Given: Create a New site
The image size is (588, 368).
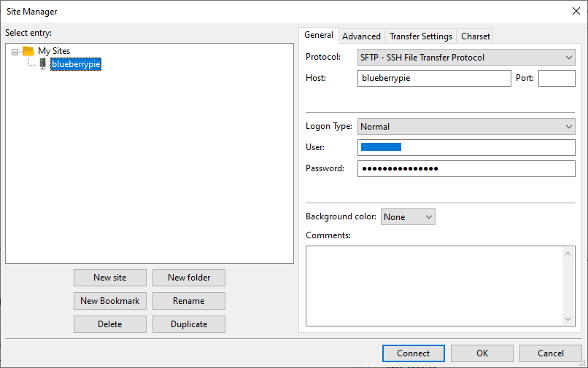Looking at the screenshot, I should [110, 278].
